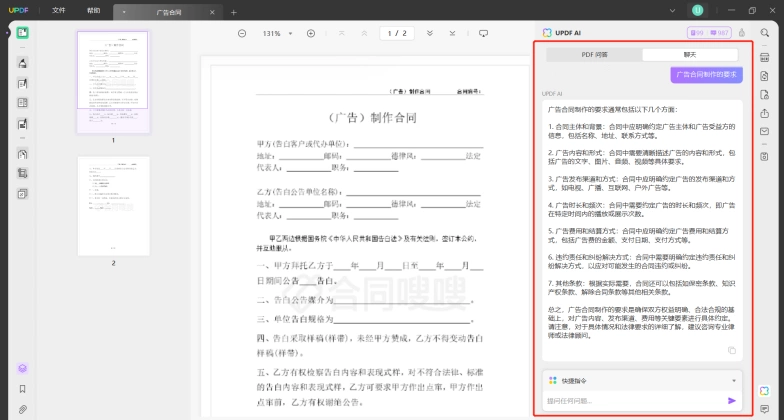Open the Batch process tool icon

click(x=22, y=194)
